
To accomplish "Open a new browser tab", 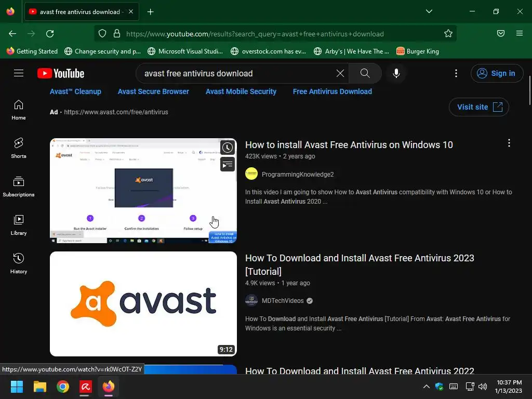I will tap(150, 12).
